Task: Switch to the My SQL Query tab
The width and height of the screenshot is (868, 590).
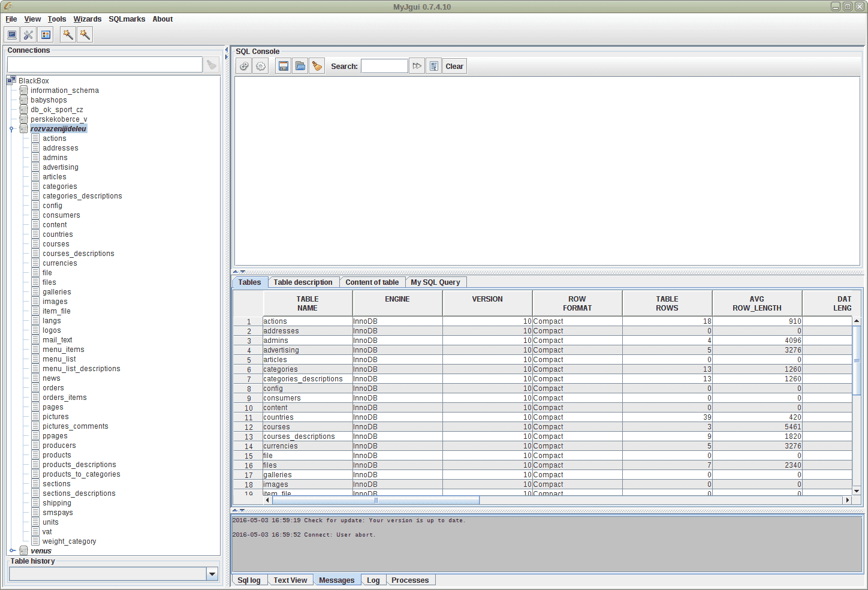Action: pos(435,282)
